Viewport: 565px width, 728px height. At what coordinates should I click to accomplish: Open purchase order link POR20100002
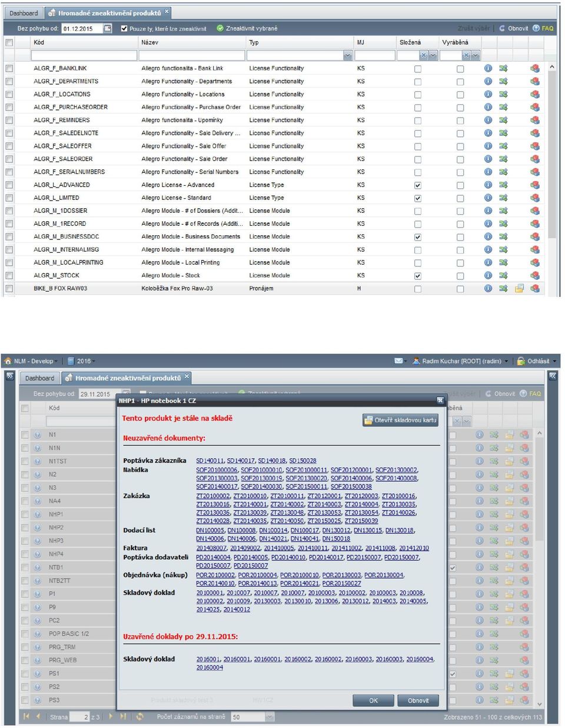point(215,575)
